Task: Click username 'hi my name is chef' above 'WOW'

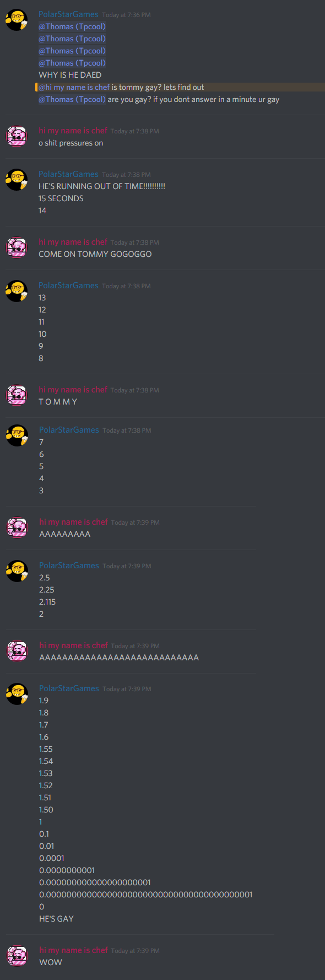Action: click(x=73, y=950)
